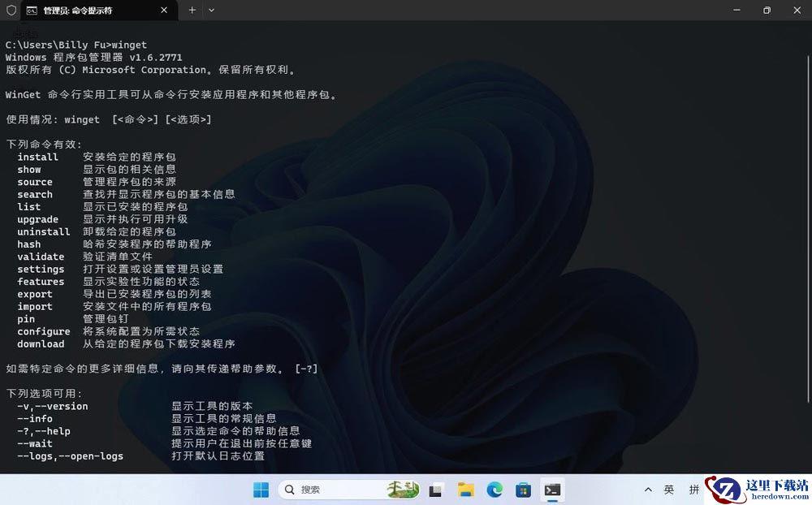Viewport: 812px width, 505px height.
Task: Switch the input language indicator 英
Action: tap(669, 490)
